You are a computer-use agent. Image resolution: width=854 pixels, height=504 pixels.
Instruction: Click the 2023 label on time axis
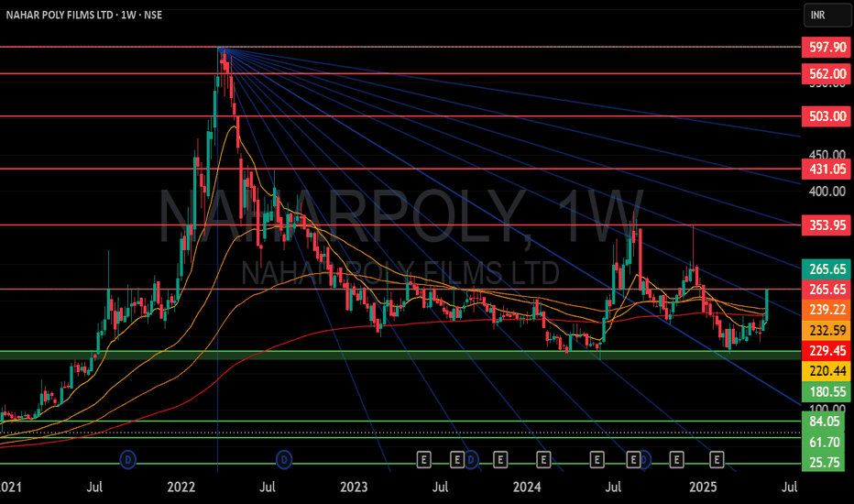pyautogui.click(x=354, y=487)
